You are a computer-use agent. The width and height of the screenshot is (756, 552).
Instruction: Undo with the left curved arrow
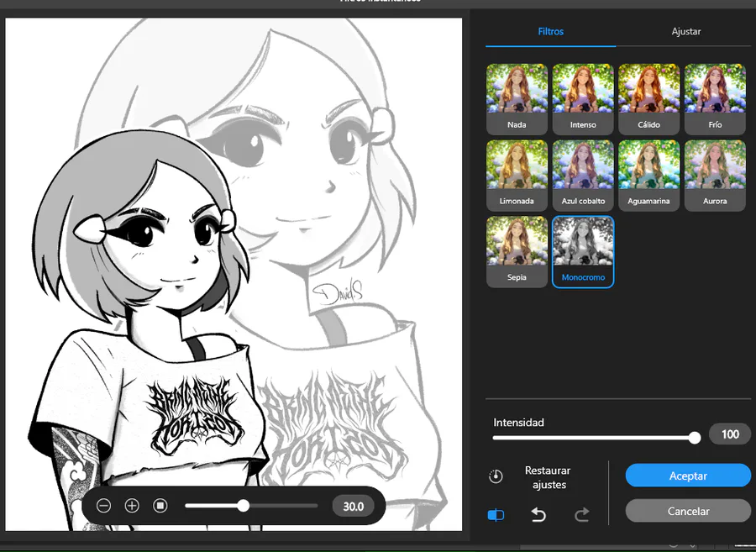click(538, 515)
